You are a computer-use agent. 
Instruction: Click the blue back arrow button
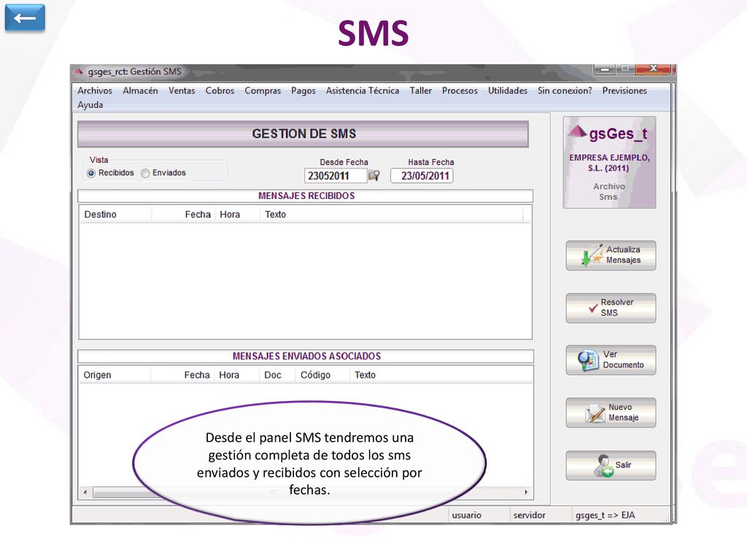tap(25, 17)
